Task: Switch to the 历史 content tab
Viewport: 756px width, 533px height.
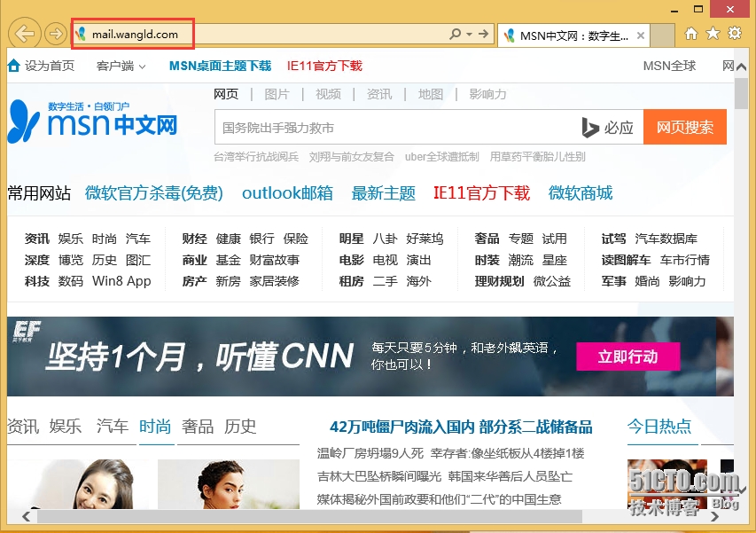Action: pos(239,427)
